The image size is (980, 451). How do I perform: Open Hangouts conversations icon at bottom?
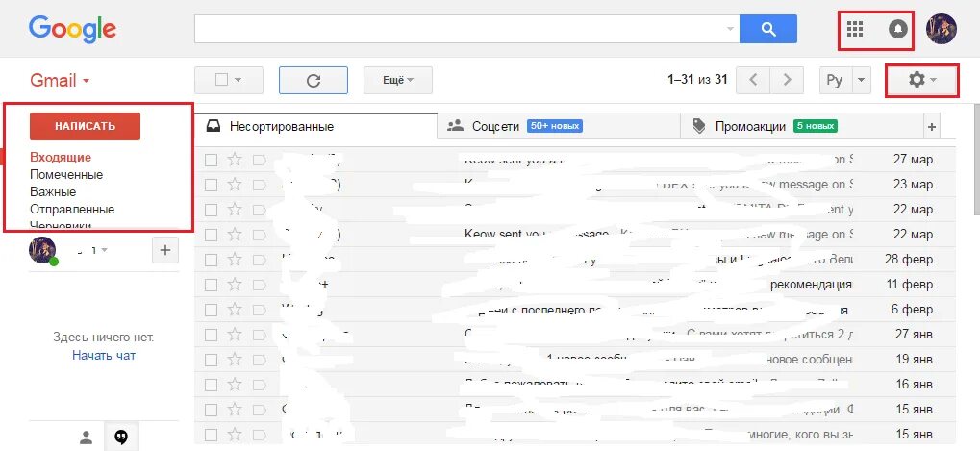[x=121, y=438]
